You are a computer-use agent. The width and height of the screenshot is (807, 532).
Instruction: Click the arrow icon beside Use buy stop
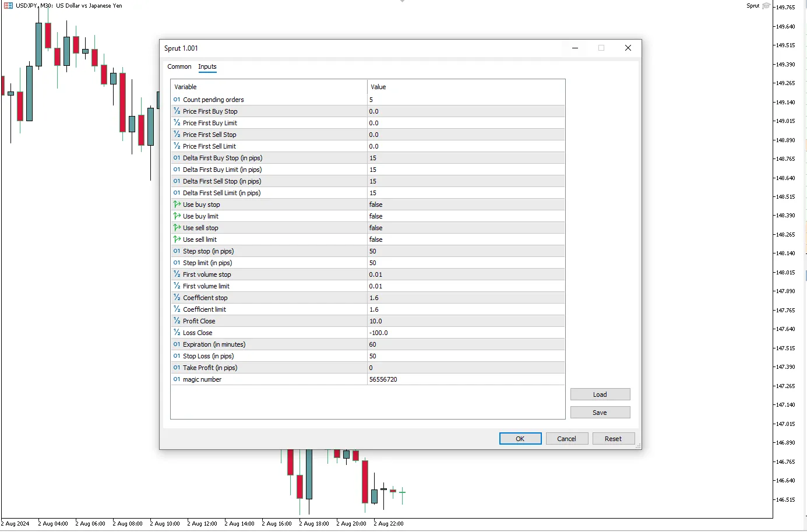click(x=177, y=205)
